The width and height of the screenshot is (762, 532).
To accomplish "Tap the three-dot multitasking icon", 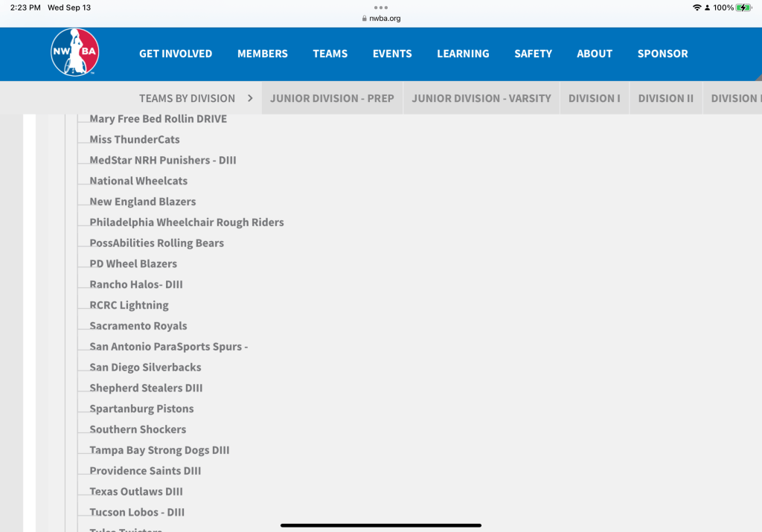I will coord(381,7).
